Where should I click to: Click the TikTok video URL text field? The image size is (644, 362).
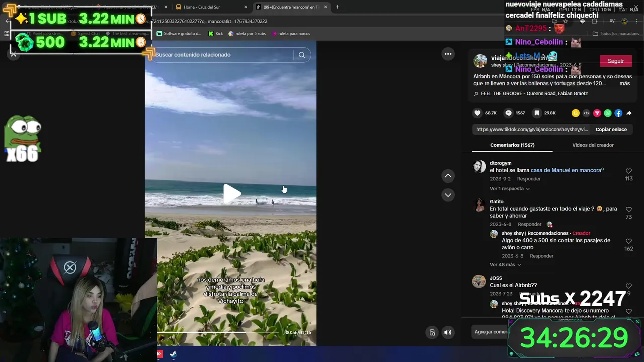[x=532, y=129]
